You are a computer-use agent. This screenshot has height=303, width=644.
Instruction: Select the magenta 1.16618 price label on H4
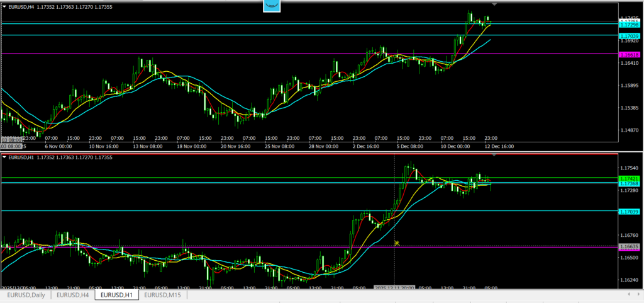point(629,55)
